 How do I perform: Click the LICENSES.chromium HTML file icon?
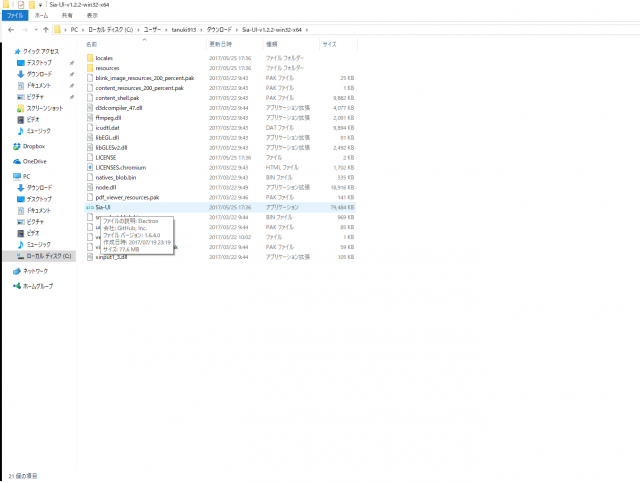(x=90, y=167)
